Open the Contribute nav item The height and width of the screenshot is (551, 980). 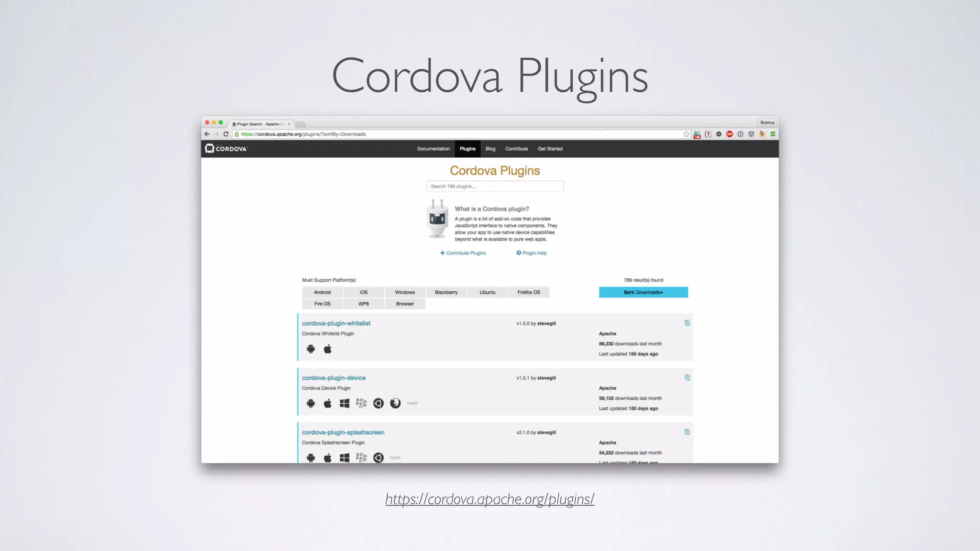click(517, 149)
